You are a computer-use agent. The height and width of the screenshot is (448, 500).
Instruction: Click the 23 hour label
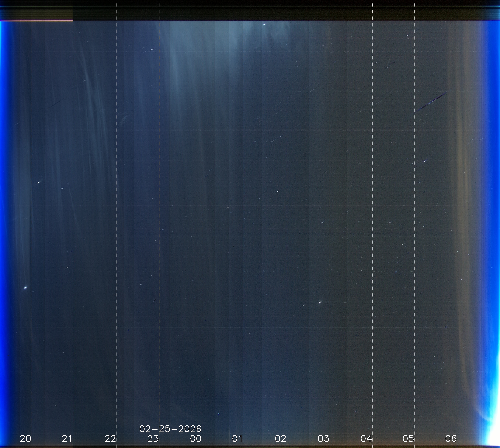click(153, 438)
